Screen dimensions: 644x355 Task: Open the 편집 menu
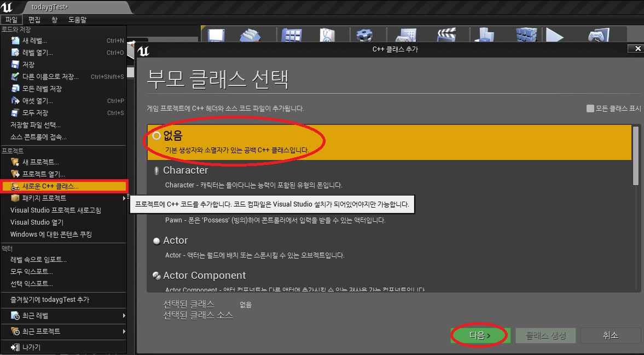(x=34, y=20)
